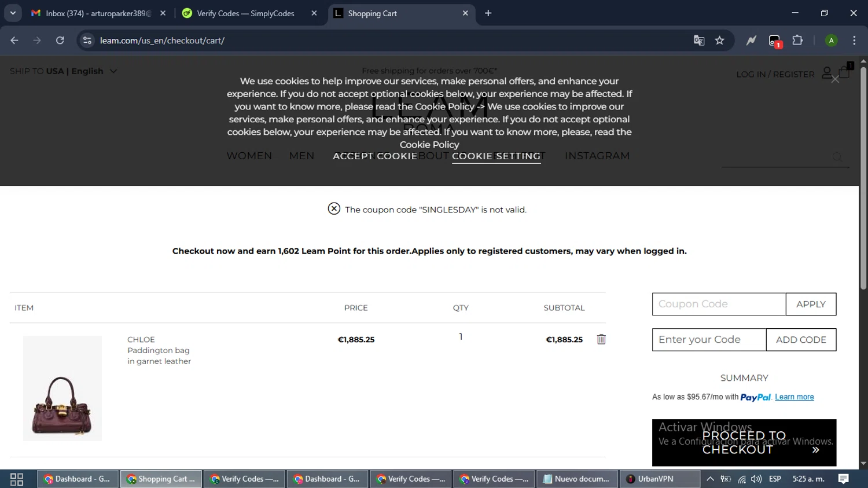Open Google Translate icon in address bar
The image size is (868, 488).
click(x=699, y=41)
